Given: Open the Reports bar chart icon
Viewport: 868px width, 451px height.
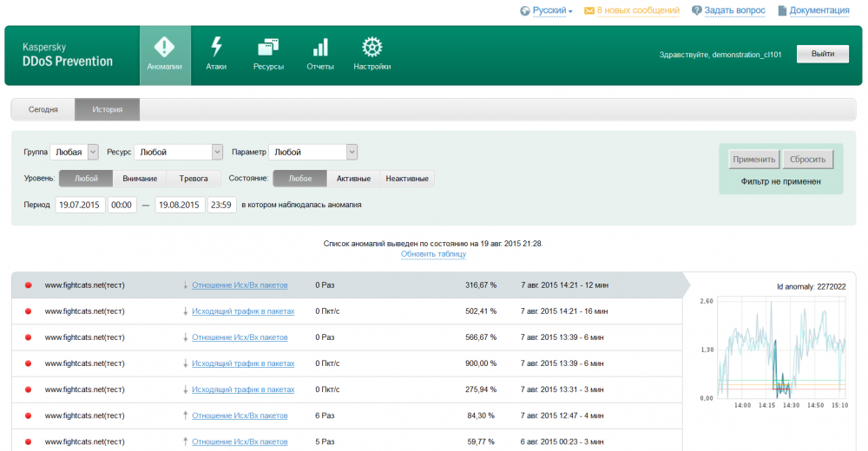Looking at the screenshot, I should coord(320,47).
